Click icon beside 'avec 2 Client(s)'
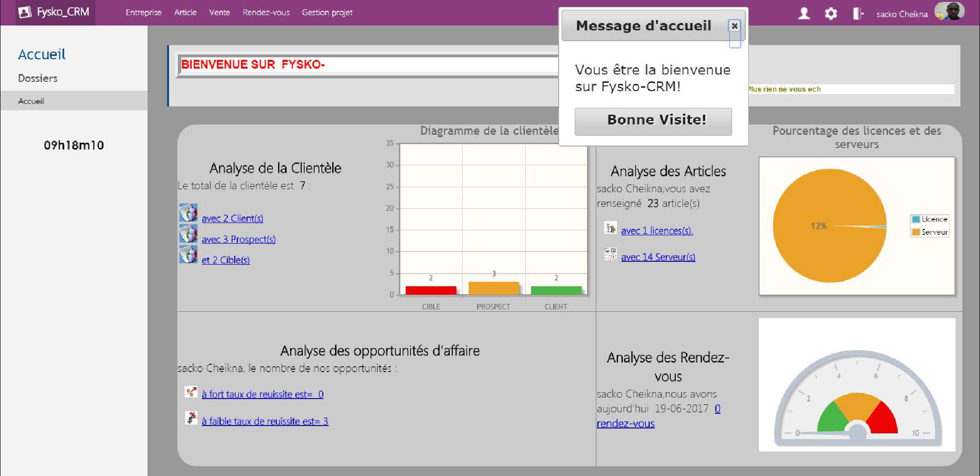 point(188,214)
